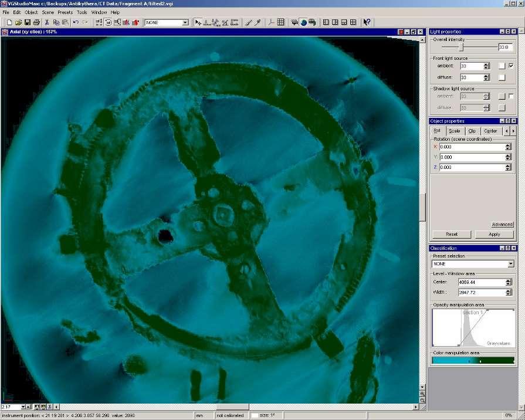Undo the last action with the arrow icon
Screen dimensions: 525x420
click(76, 22)
